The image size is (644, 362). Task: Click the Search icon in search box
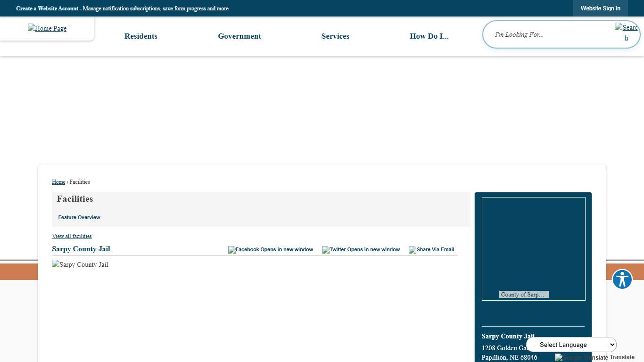pos(626,33)
